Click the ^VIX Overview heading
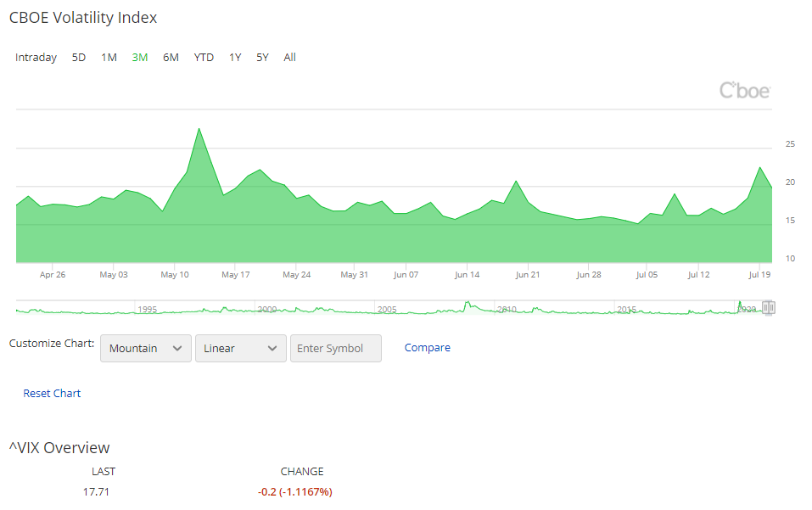812x510 pixels. point(59,447)
